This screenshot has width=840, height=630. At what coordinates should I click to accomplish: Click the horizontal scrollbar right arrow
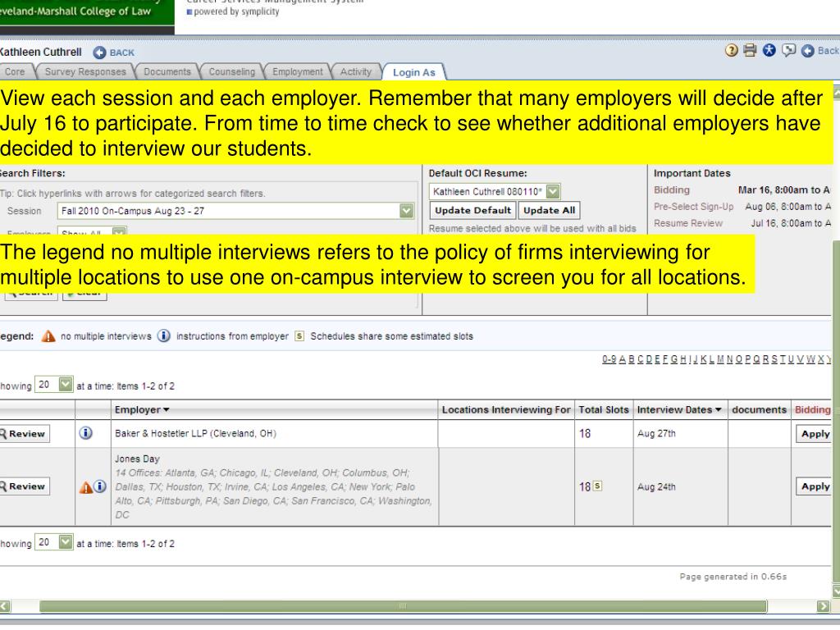click(x=823, y=606)
